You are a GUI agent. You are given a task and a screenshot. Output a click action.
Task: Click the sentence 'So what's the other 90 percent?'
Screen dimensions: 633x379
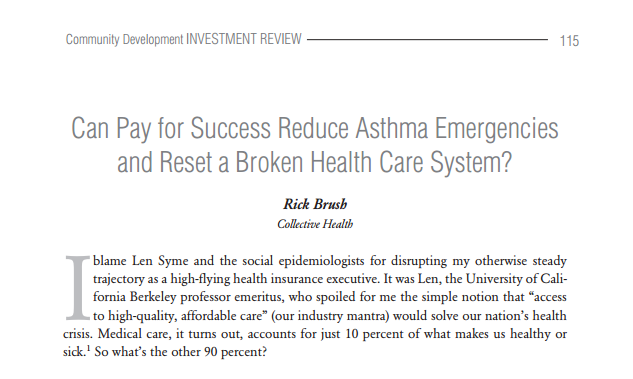pos(180,352)
